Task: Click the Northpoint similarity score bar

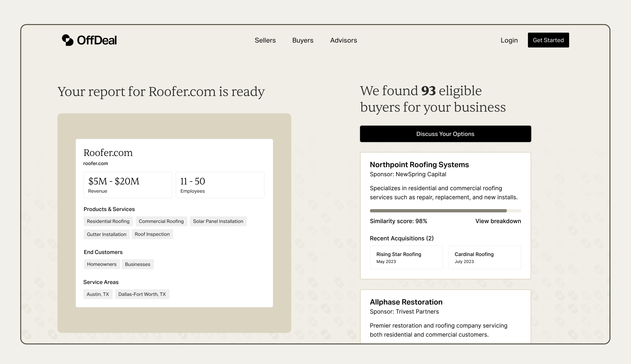Action: [x=445, y=211]
